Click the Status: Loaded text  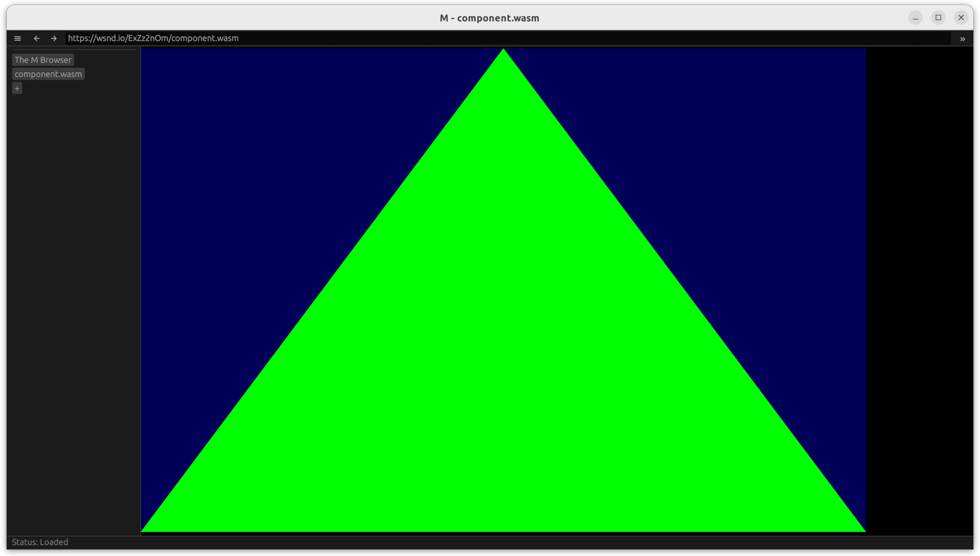[40, 542]
